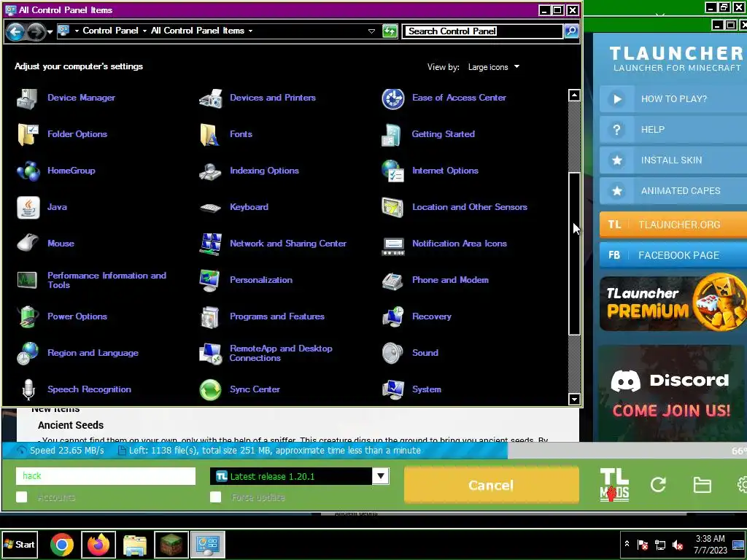This screenshot has width=747, height=560.
Task: Click the Control Panel scroll down arrow
Action: point(574,399)
